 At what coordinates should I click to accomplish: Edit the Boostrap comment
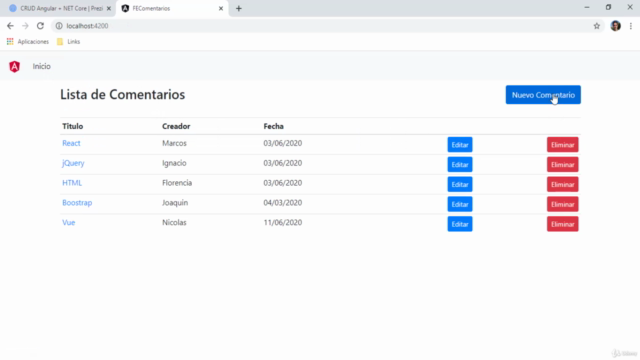click(x=460, y=204)
